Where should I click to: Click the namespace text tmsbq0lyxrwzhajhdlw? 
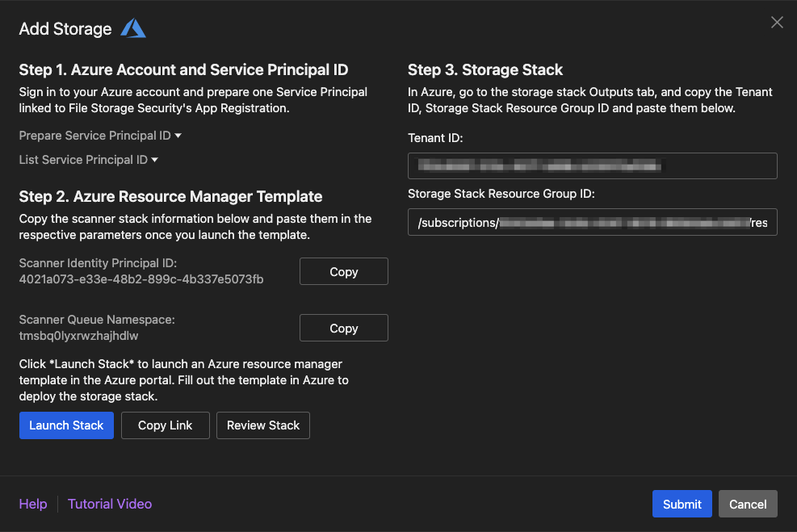coord(73,336)
